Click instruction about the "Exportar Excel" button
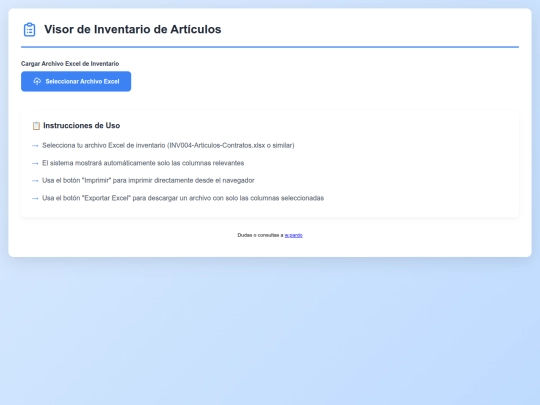540x405 pixels. (183, 198)
